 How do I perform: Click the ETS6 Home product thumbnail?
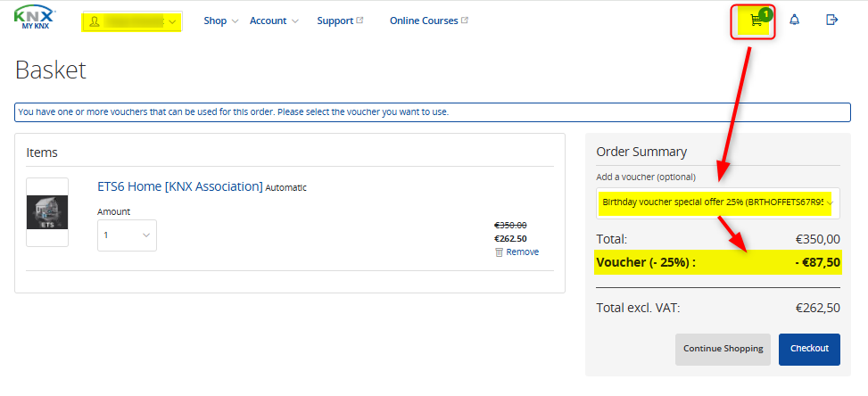click(47, 212)
